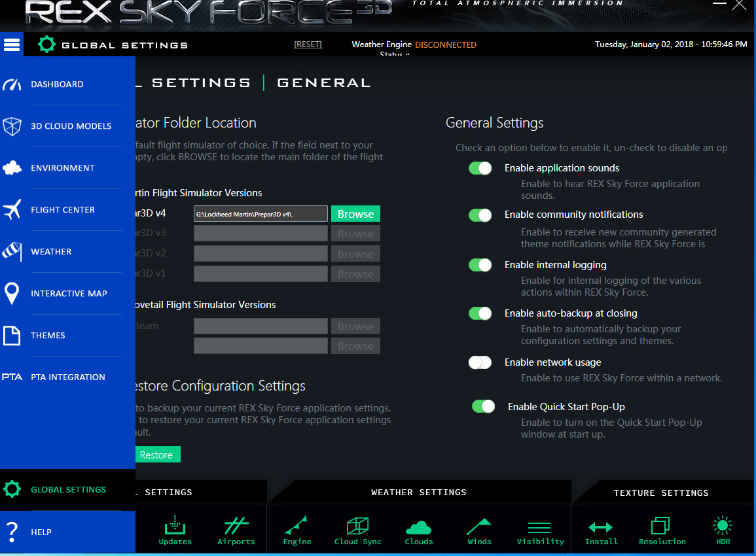Select the Airports runway icon
Image resolution: width=756 pixels, height=556 pixels.
(x=236, y=525)
